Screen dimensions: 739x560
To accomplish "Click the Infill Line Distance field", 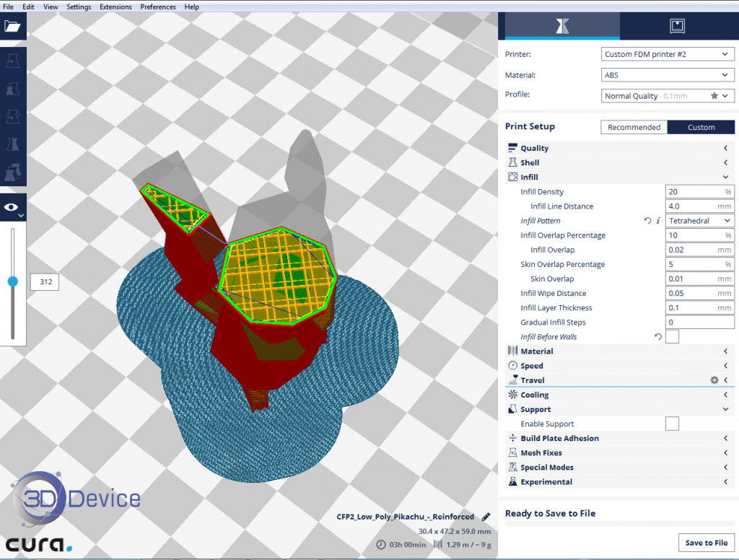I will click(700, 206).
